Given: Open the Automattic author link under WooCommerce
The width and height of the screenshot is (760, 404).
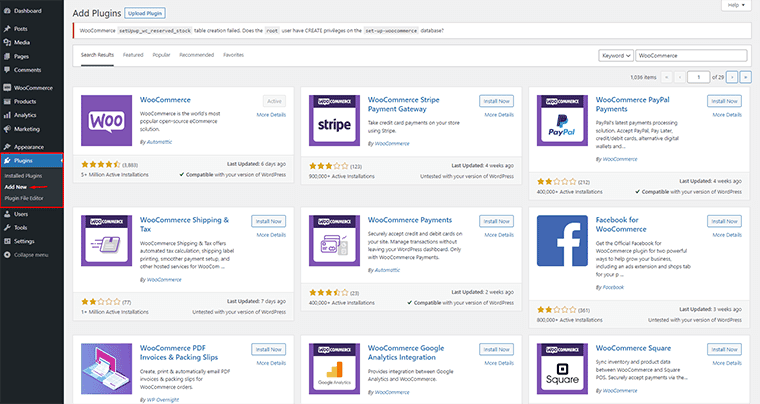Looking at the screenshot, I should coord(159,142).
